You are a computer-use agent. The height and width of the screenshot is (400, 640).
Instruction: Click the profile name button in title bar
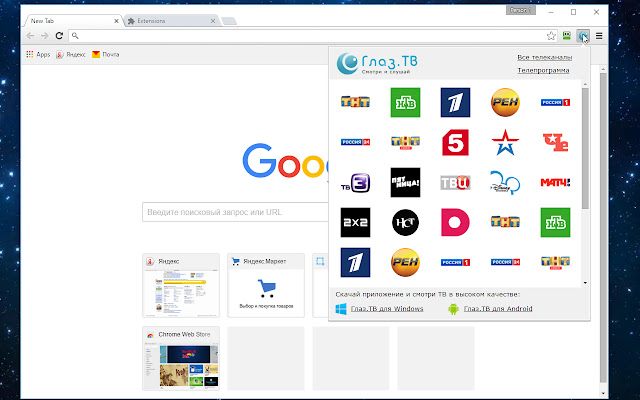520,10
